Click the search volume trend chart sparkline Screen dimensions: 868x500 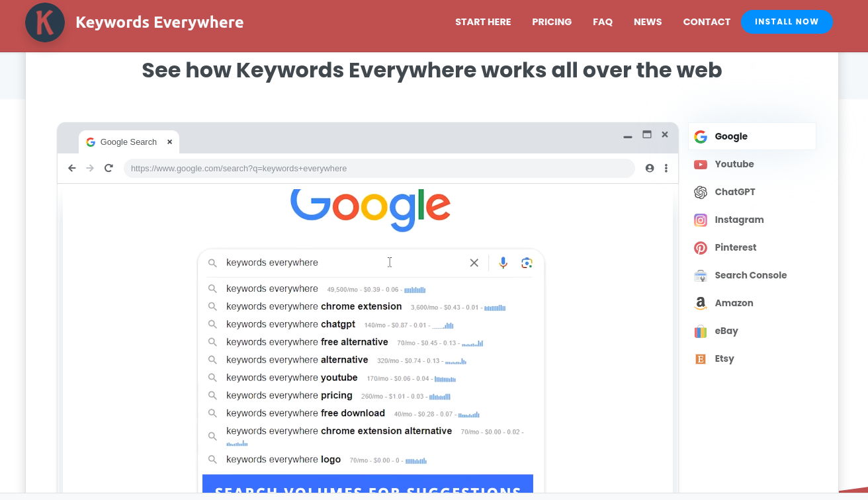pos(415,289)
